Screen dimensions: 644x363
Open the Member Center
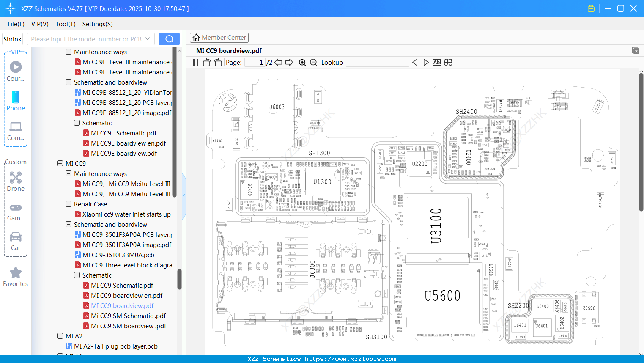(x=219, y=37)
